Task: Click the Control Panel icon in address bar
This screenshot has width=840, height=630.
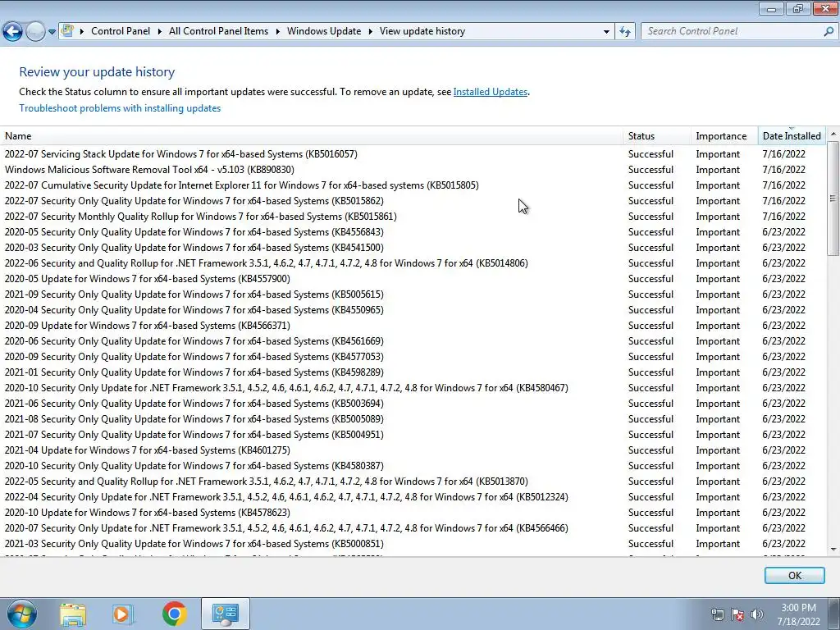Action: click(67, 30)
